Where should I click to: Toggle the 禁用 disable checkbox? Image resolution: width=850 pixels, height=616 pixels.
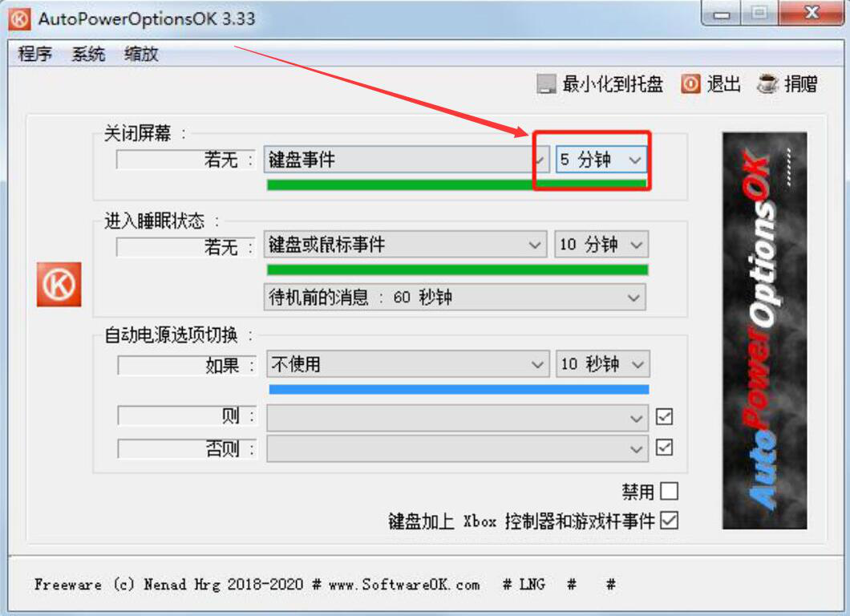tap(670, 492)
